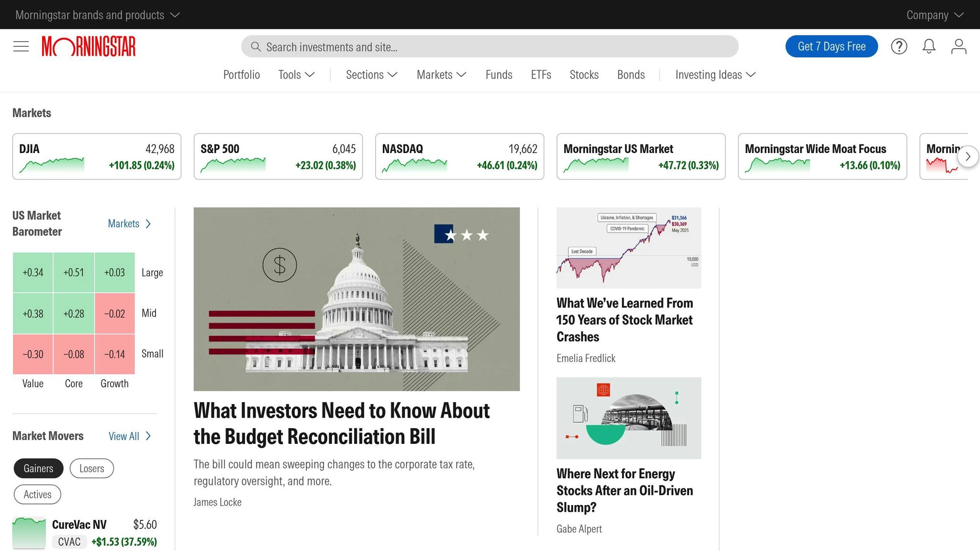Click Get 7 Days Free button

[x=832, y=46]
